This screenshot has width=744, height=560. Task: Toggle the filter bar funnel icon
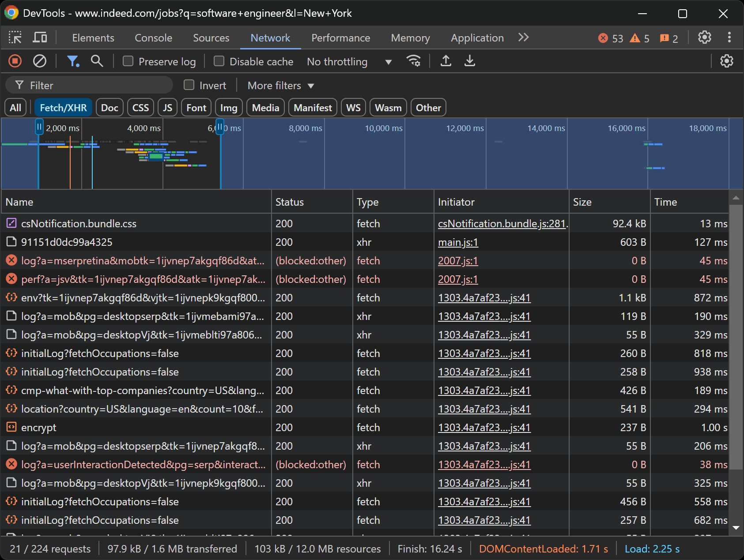point(73,61)
